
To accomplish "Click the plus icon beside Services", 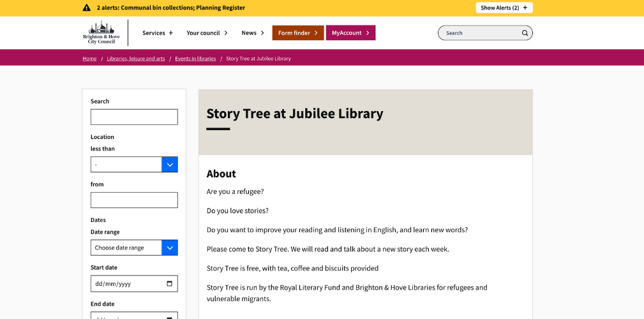I will [x=170, y=33].
